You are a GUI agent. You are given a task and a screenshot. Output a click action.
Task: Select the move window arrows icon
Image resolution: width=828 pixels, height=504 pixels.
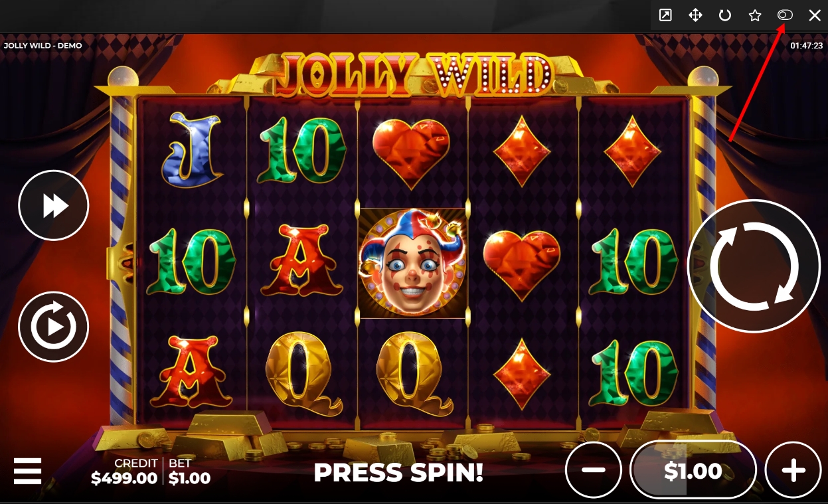point(695,15)
